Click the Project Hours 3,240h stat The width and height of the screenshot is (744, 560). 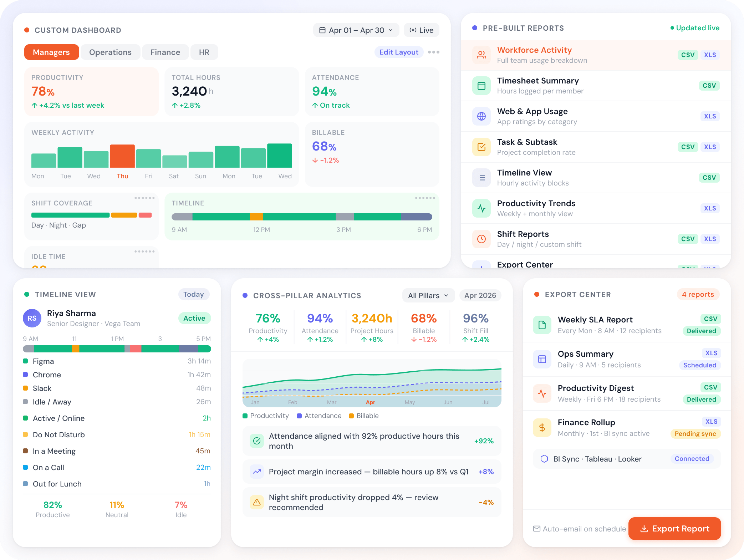372,327
